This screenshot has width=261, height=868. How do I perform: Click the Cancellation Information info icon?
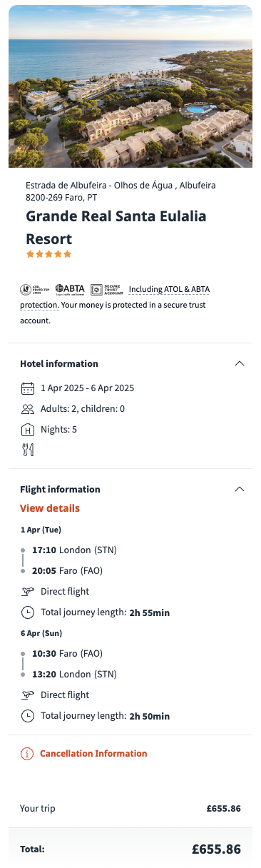[x=27, y=754]
